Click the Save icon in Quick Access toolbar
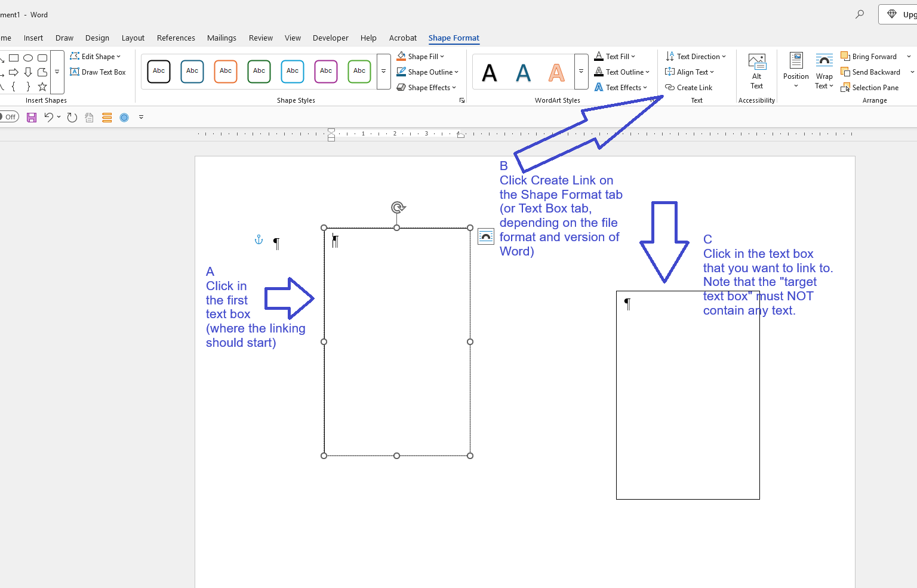Viewport: 917px width, 588px height. 32,118
